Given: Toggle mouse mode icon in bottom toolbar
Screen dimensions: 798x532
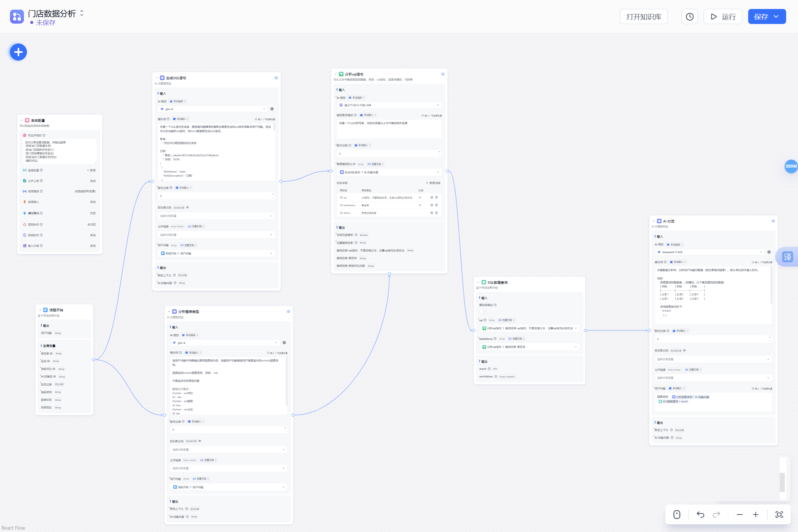Looking at the screenshot, I should tap(677, 515).
